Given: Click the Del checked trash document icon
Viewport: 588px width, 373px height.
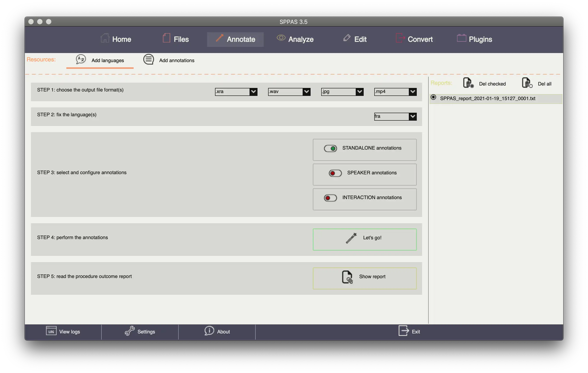Looking at the screenshot, I should (x=468, y=83).
